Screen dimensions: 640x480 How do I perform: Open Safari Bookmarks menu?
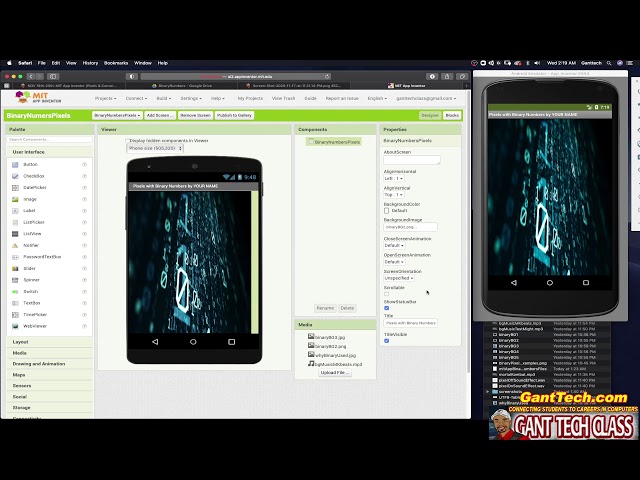tap(116, 63)
